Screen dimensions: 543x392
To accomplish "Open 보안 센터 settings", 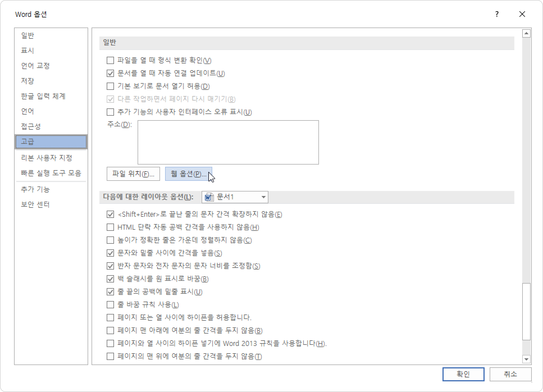I will (51, 204).
